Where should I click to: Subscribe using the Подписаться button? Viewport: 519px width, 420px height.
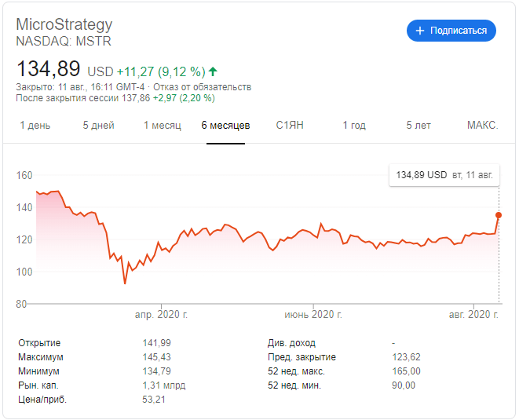click(x=451, y=31)
